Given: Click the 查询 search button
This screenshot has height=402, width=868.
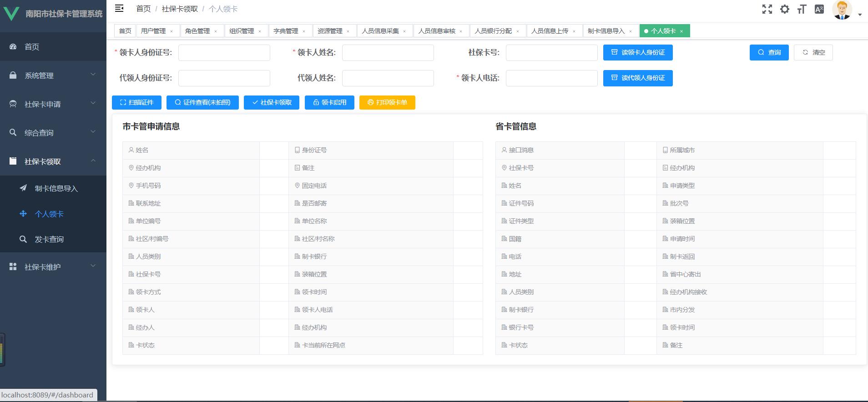Looking at the screenshot, I should coord(769,52).
